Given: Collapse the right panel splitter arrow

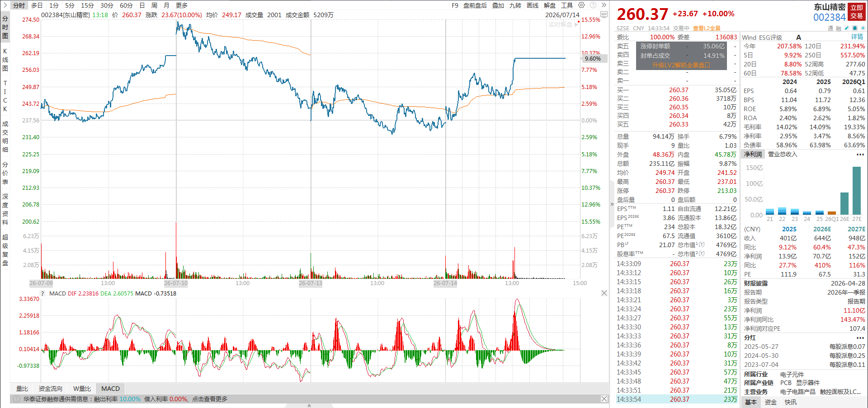Looking at the screenshot, I should [612, 204].
